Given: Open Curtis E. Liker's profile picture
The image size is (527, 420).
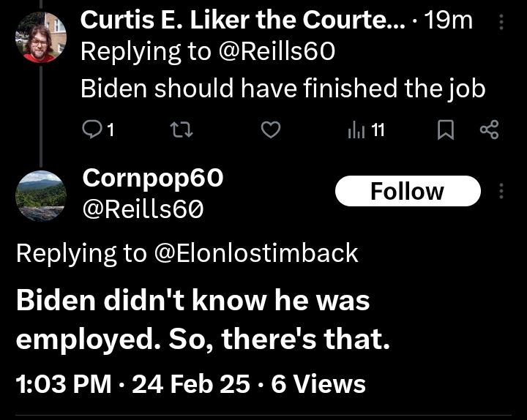Looking at the screenshot, I should tap(40, 38).
